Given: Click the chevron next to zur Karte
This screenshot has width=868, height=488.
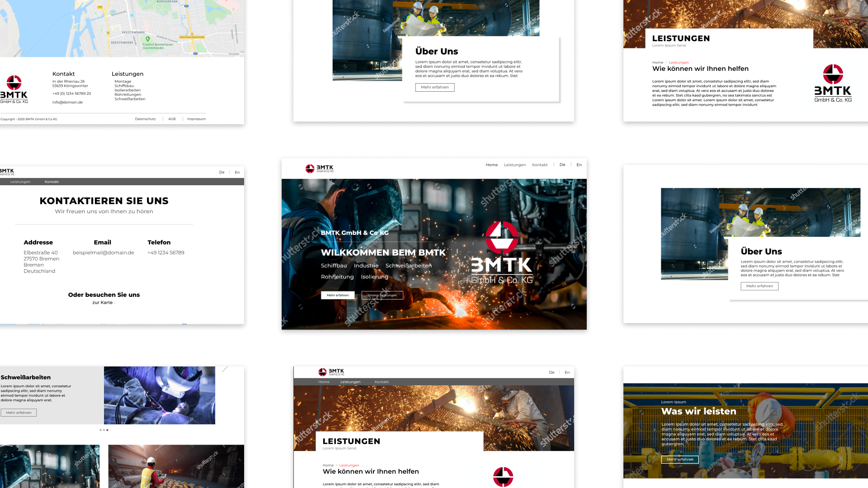Looking at the screenshot, I should pos(115,303).
